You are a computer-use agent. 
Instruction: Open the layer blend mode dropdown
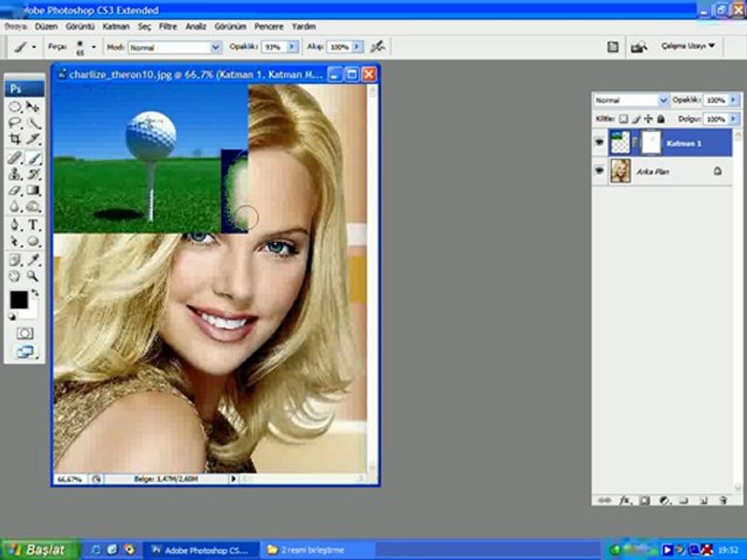click(663, 100)
